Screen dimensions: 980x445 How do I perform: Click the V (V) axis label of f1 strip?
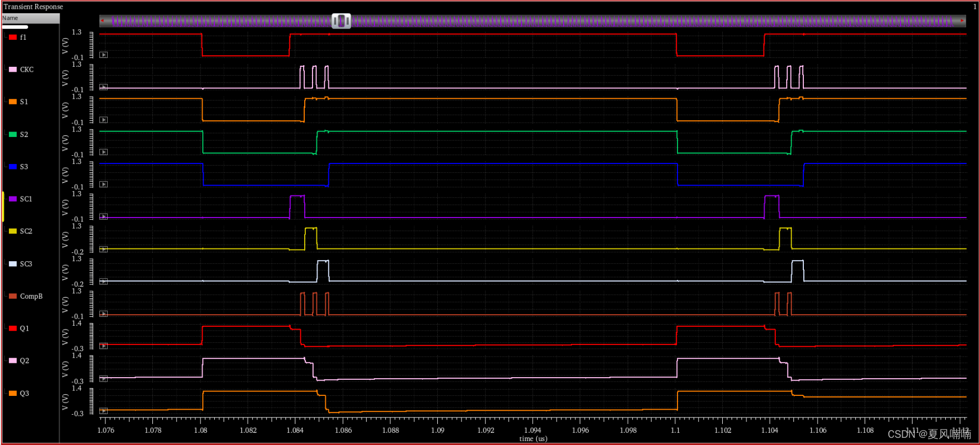click(x=65, y=46)
